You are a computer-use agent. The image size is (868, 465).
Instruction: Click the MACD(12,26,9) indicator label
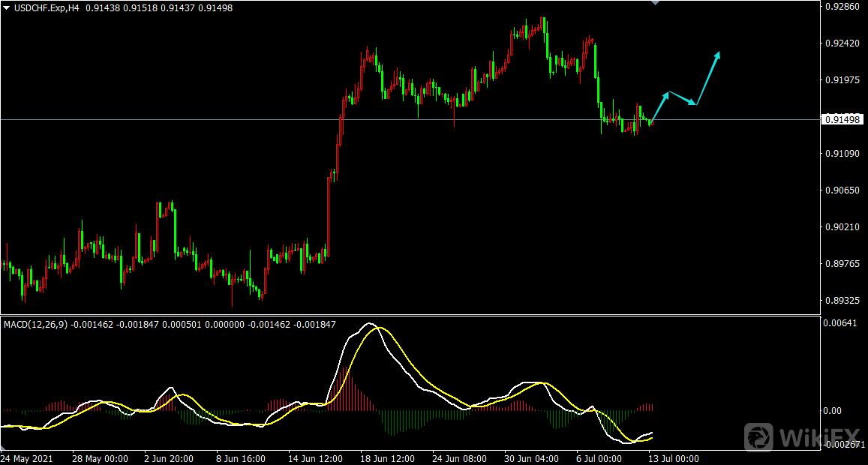tap(36, 325)
